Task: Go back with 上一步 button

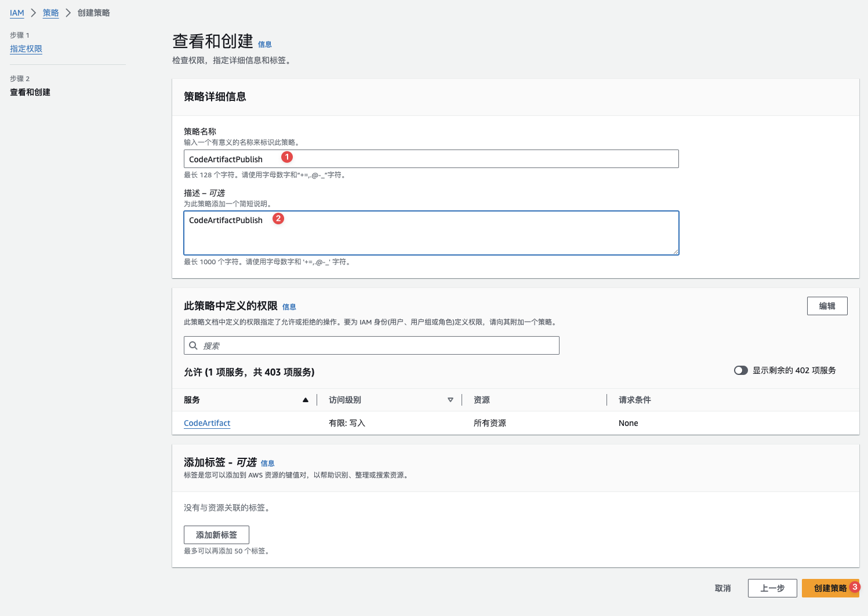Action: click(x=772, y=588)
